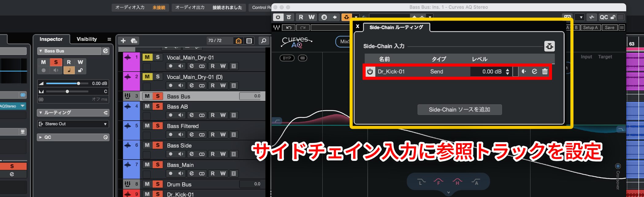Click side-chain activate icon in routing panel

point(550,46)
